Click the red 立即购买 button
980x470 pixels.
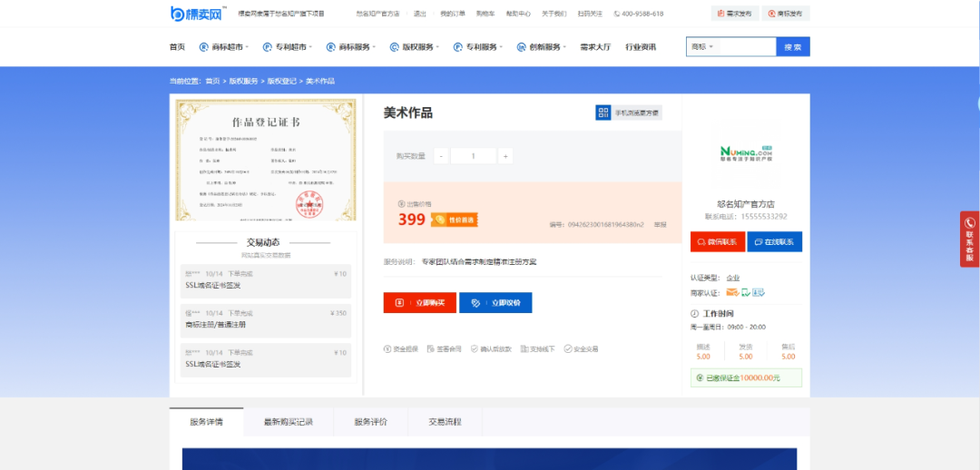pos(419,302)
